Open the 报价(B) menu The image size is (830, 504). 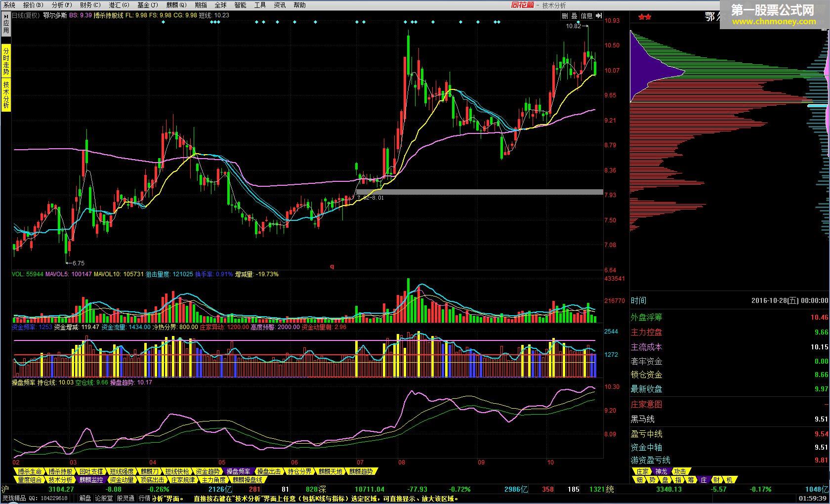tap(34, 5)
